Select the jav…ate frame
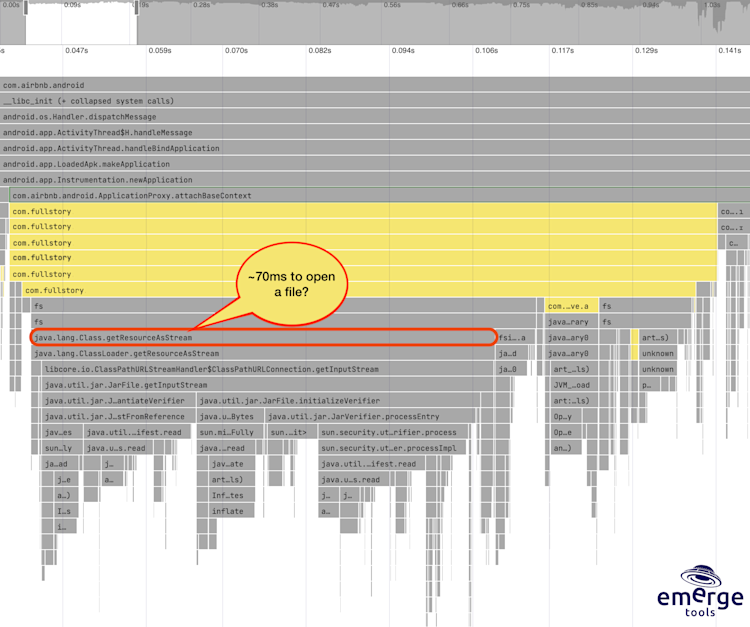The width and height of the screenshot is (750, 627). coord(232,464)
